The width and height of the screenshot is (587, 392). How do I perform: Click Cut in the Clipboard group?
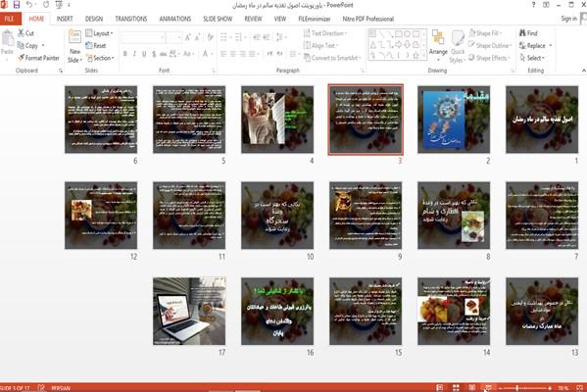25,33
